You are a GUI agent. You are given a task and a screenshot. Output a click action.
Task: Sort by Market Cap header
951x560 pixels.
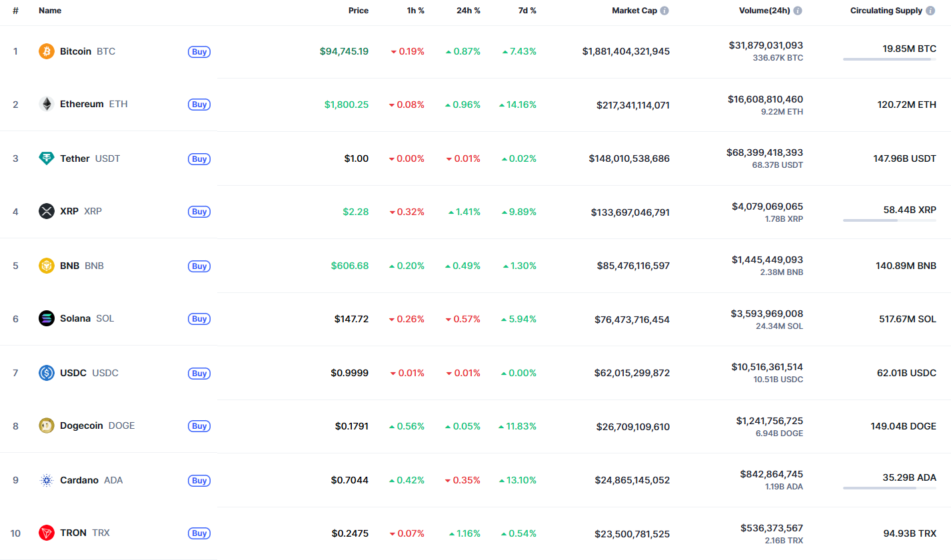pos(634,11)
